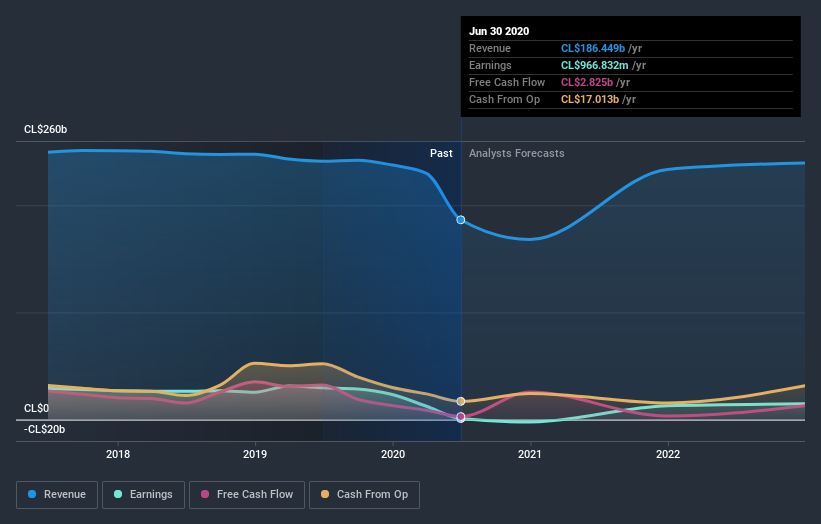Click the CL$186.449b revenue value
The height and width of the screenshot is (524, 821).
click(593, 48)
